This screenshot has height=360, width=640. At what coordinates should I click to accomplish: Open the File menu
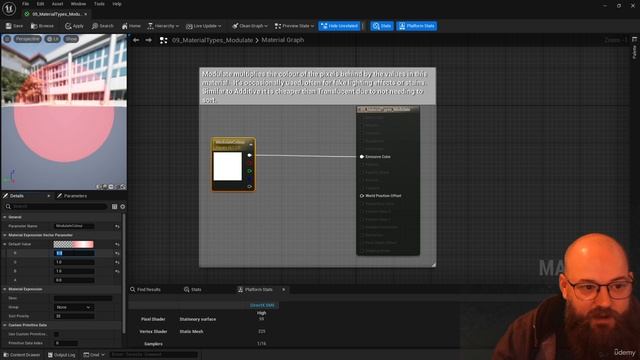(25, 4)
